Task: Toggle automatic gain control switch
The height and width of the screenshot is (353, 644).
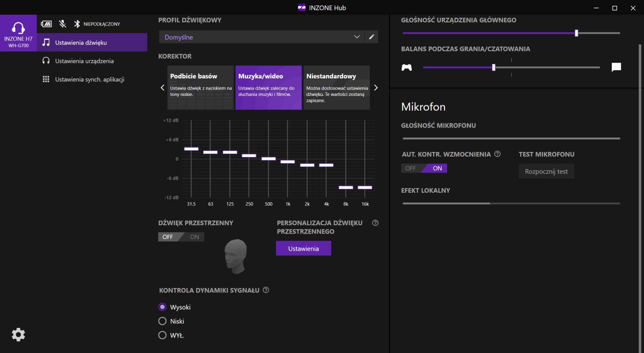Action: point(424,168)
